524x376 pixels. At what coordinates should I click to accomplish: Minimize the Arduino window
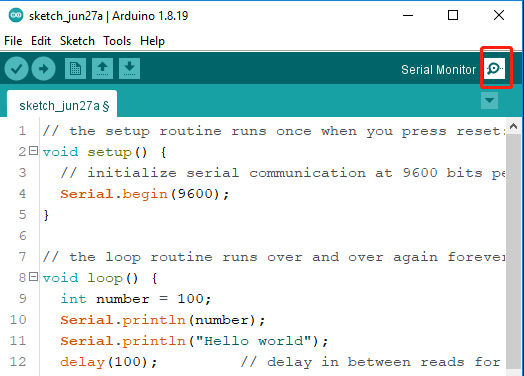(x=408, y=15)
